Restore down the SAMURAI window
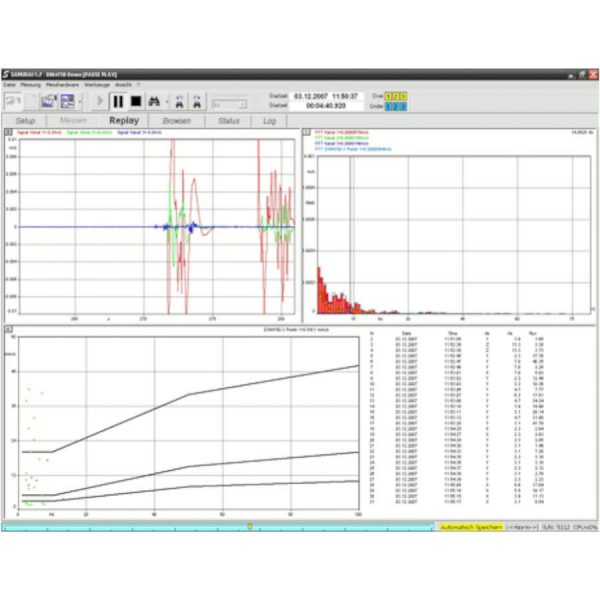The height and width of the screenshot is (600, 600). click(582, 75)
